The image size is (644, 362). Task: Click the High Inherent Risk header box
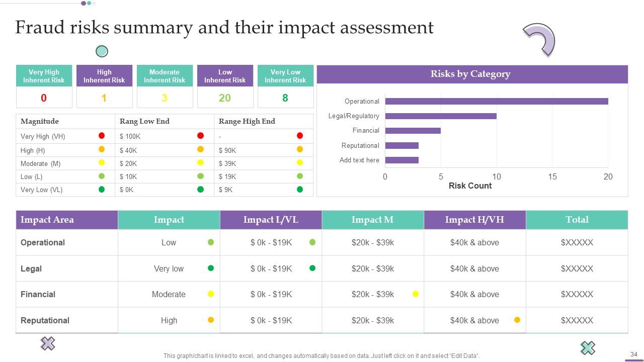[x=104, y=76]
